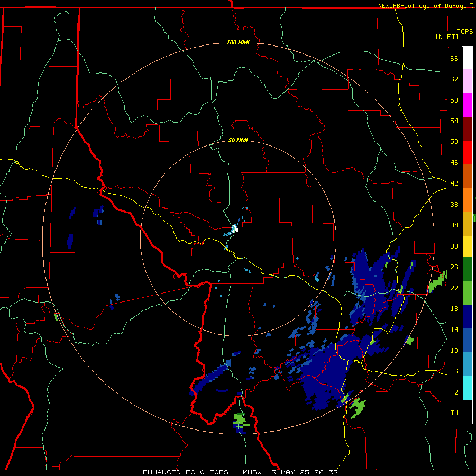The width and height of the screenshot is (476, 476).
Task: Select the light pink legend swatch
Action: (x=467, y=81)
